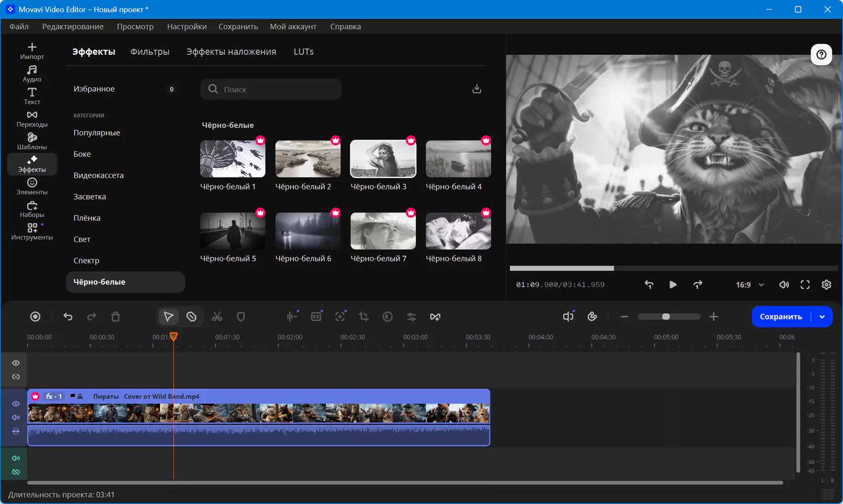Toggle link on the bottom audio track
This screenshot has width=843, height=504.
(16, 472)
